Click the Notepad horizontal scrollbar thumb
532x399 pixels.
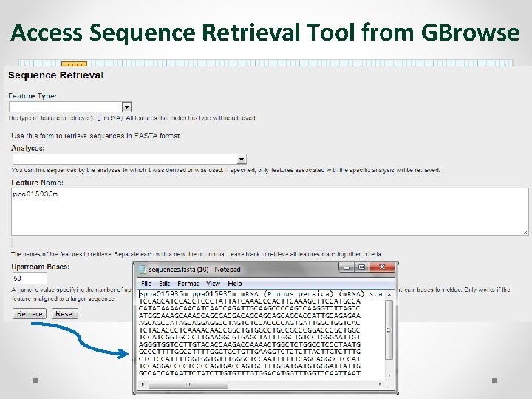188,384
